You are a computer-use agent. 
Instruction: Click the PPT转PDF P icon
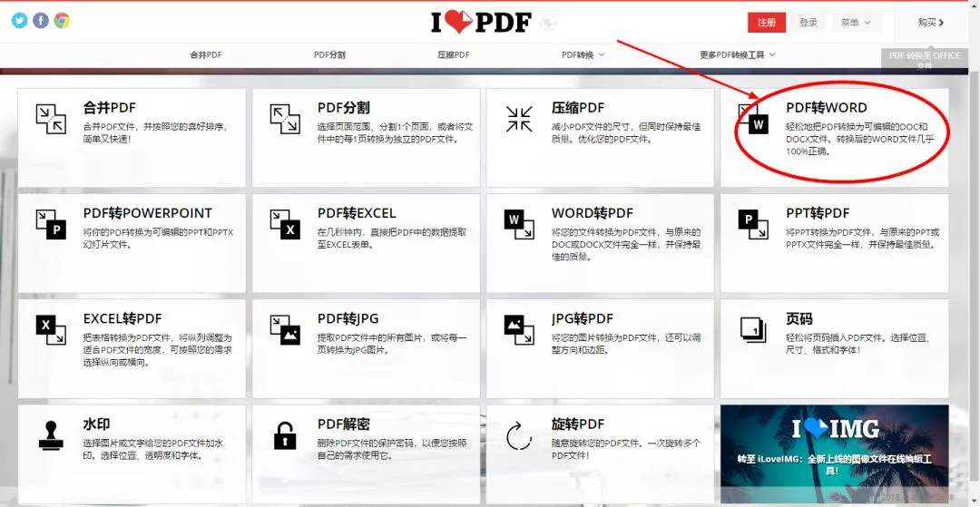pos(753,225)
